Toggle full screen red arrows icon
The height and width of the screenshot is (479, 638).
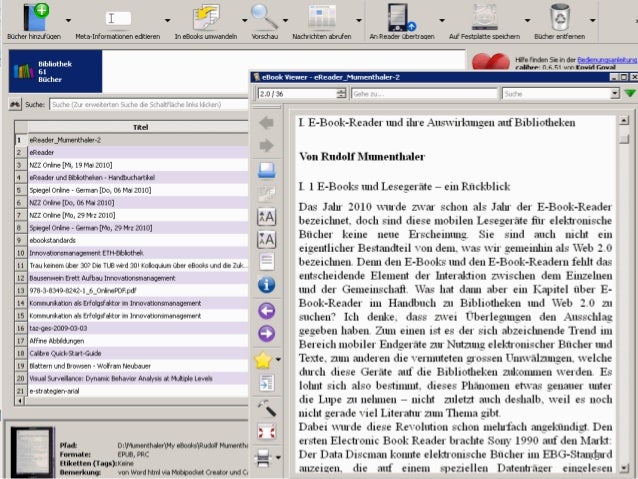pos(267,432)
